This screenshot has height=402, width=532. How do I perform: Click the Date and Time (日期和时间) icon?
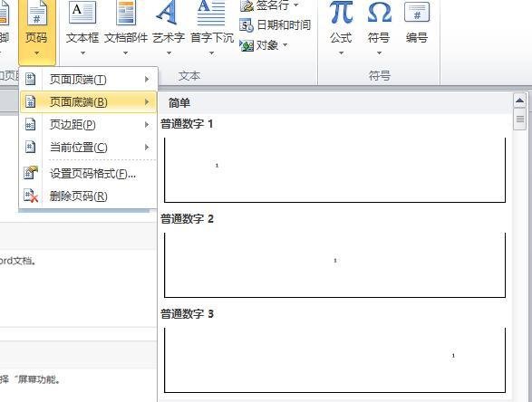pos(247,25)
